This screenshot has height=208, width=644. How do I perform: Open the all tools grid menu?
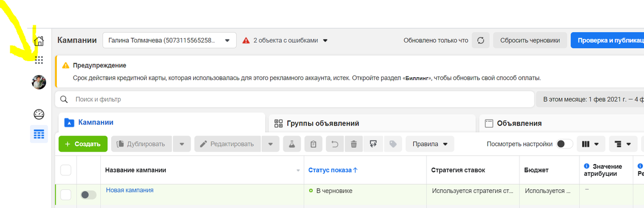(39, 60)
